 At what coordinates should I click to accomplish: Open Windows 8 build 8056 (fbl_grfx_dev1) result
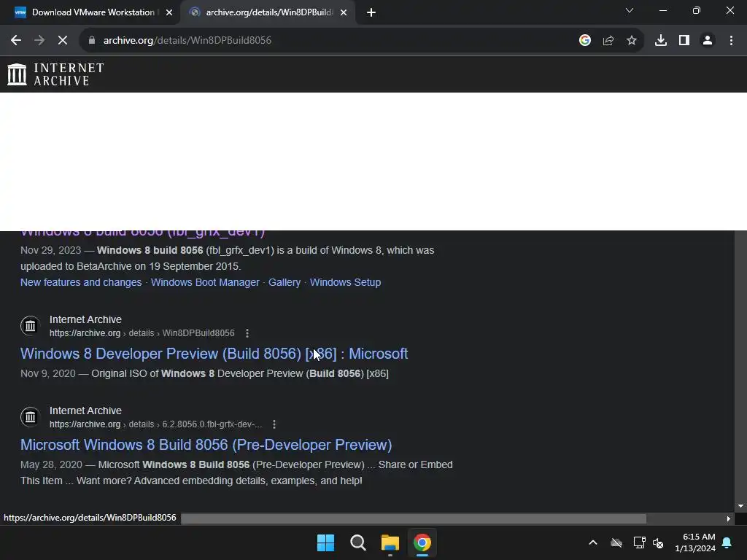(x=142, y=233)
